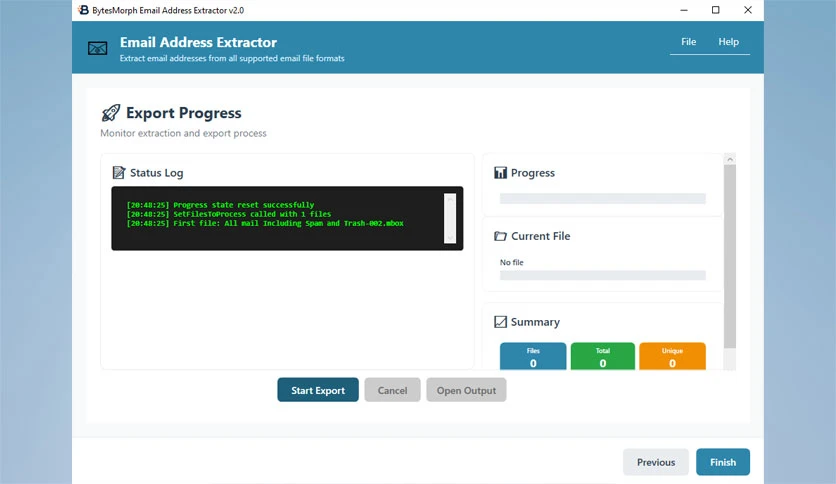Click the 'No file' label
836x484 pixels.
[511, 262]
